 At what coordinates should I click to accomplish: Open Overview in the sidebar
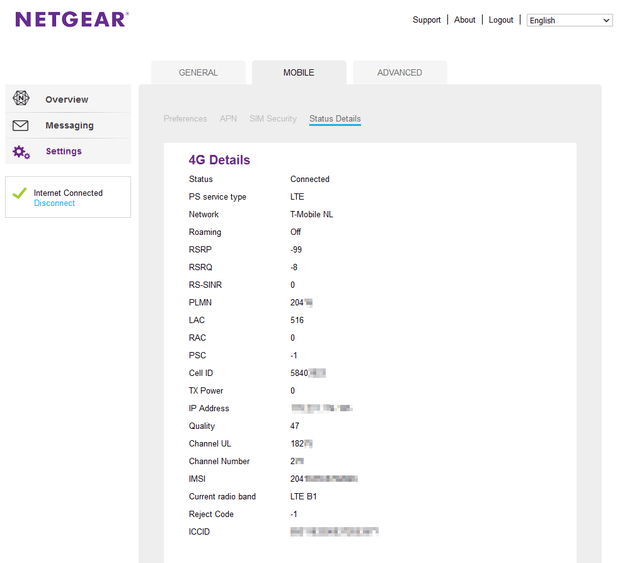pyautogui.click(x=68, y=98)
